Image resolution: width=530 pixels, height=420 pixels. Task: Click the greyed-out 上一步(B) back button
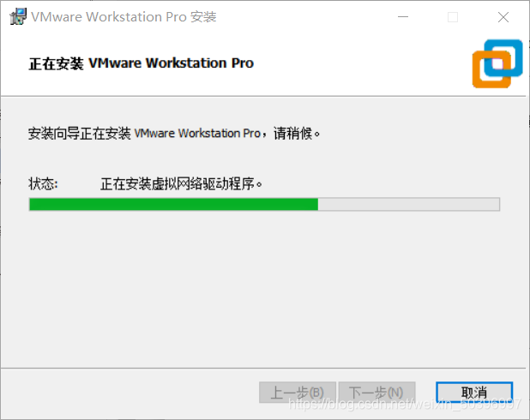(x=298, y=393)
